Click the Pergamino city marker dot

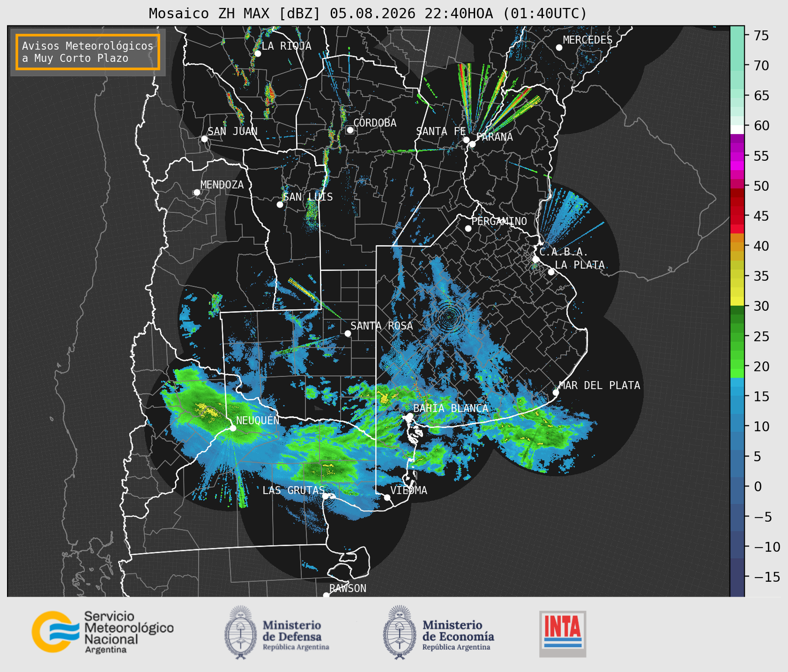(468, 228)
